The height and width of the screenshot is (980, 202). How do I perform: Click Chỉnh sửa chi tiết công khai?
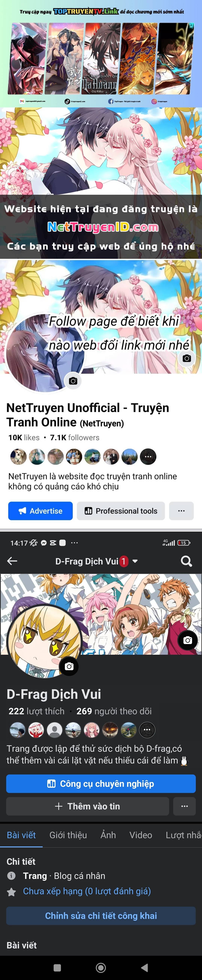[101, 916]
